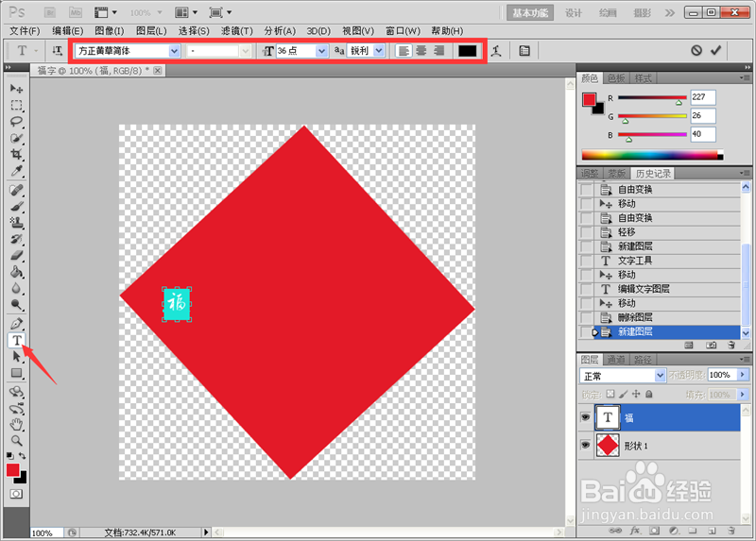Select the Clone Stamp tool
The height and width of the screenshot is (541, 756).
(x=16, y=223)
